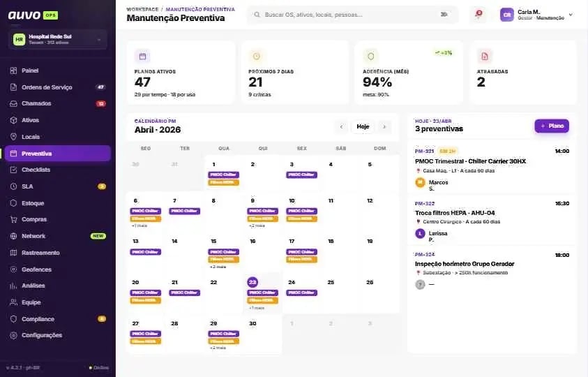588x377 pixels.
Task: Click the notifications bell icon
Action: 479,14
